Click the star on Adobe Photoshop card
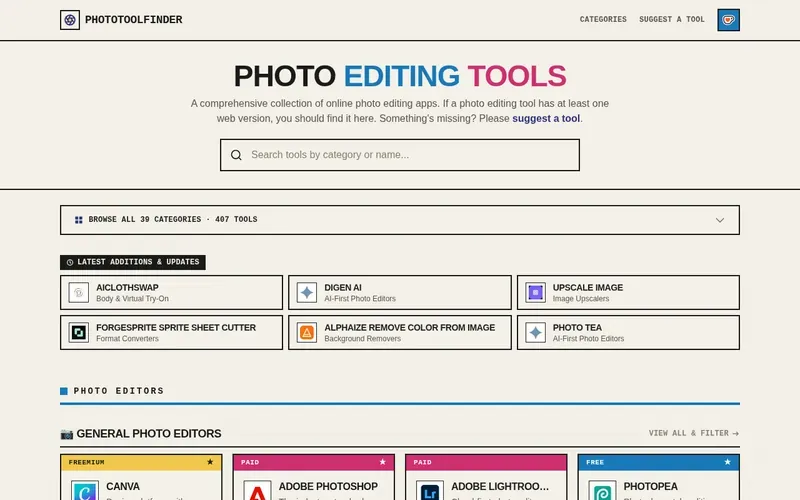The width and height of the screenshot is (800, 500). [x=383, y=462]
